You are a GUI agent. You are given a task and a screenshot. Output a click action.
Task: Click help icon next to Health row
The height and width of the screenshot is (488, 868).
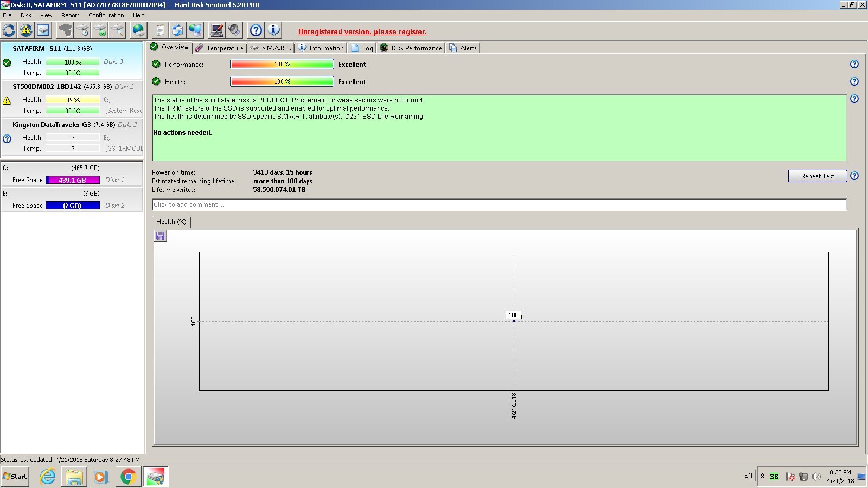854,81
